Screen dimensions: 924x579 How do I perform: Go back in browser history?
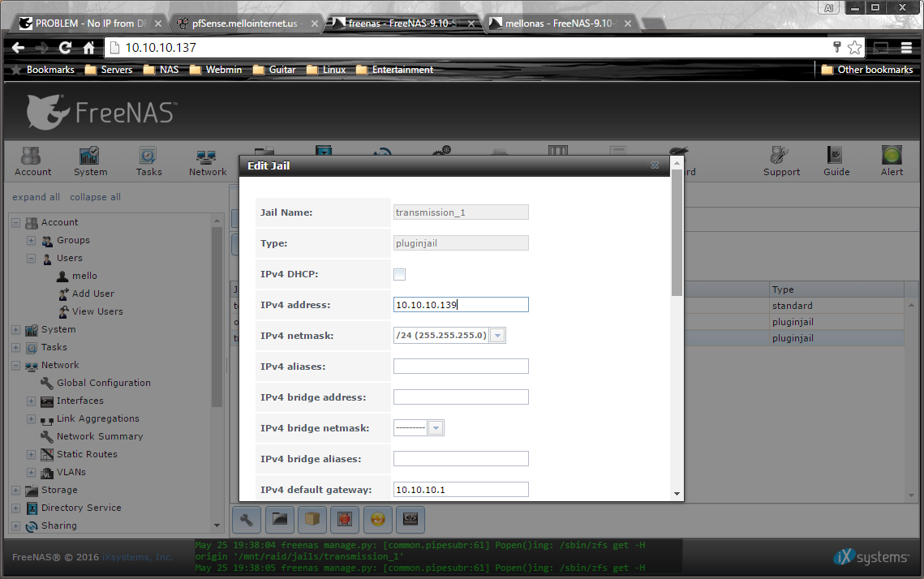point(19,48)
